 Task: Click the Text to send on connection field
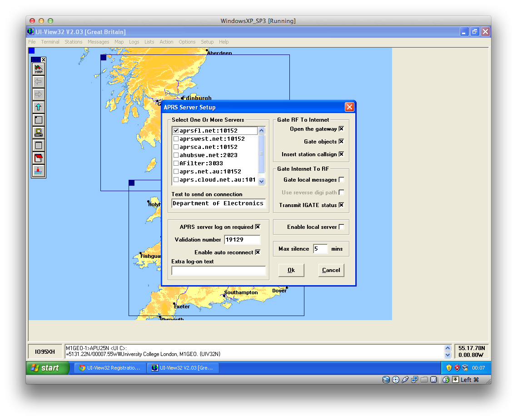[x=219, y=203]
